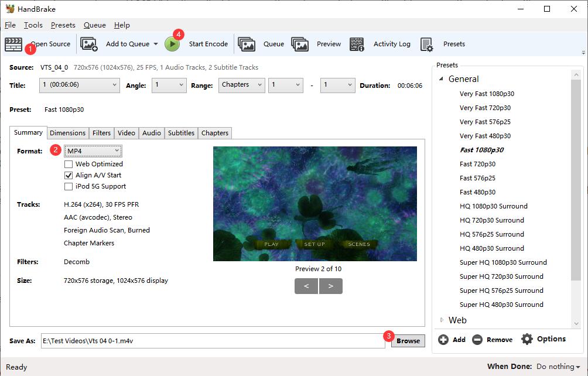Open the When Done dropdown
The width and height of the screenshot is (588, 376).
pos(558,367)
